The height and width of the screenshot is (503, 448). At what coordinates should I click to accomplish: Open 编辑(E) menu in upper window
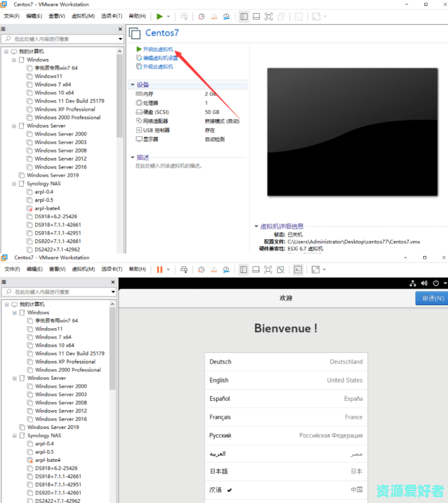coord(34,16)
